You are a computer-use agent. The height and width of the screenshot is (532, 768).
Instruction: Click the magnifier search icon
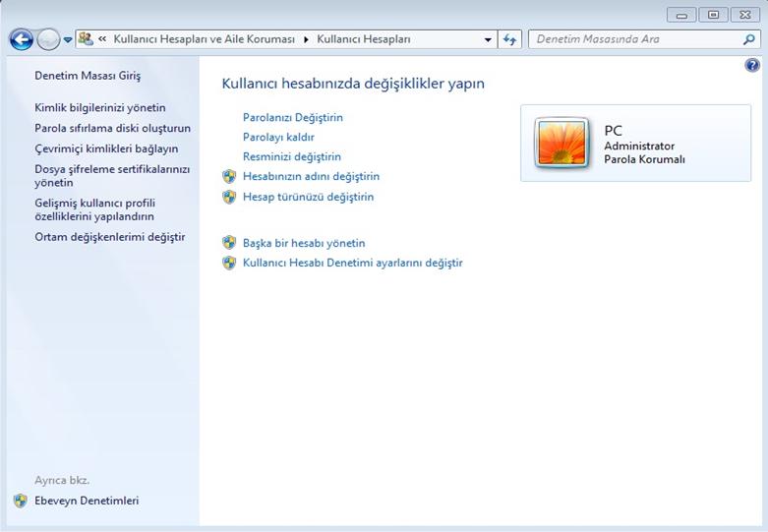749,39
